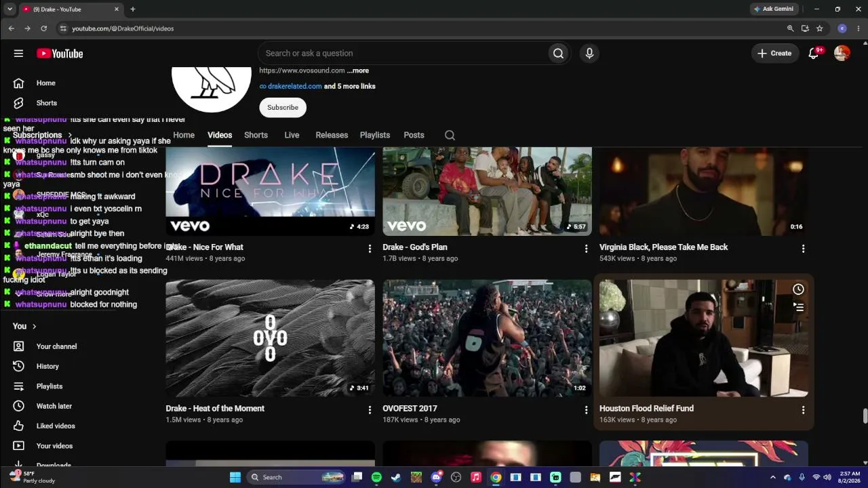Open options menu for Drake - Heat of the Moment
The width and height of the screenshot is (868, 488).
pos(370,410)
